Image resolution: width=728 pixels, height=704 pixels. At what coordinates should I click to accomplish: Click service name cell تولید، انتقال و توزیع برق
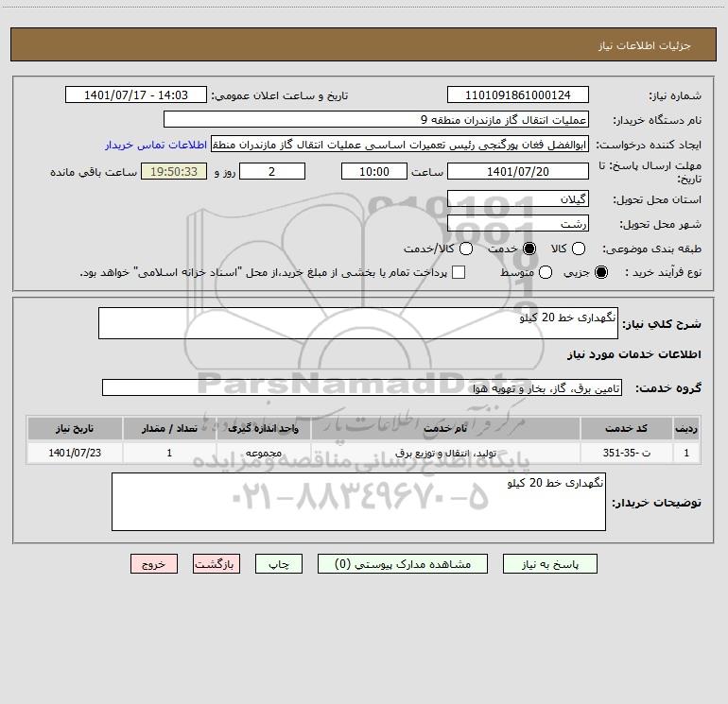click(x=445, y=453)
